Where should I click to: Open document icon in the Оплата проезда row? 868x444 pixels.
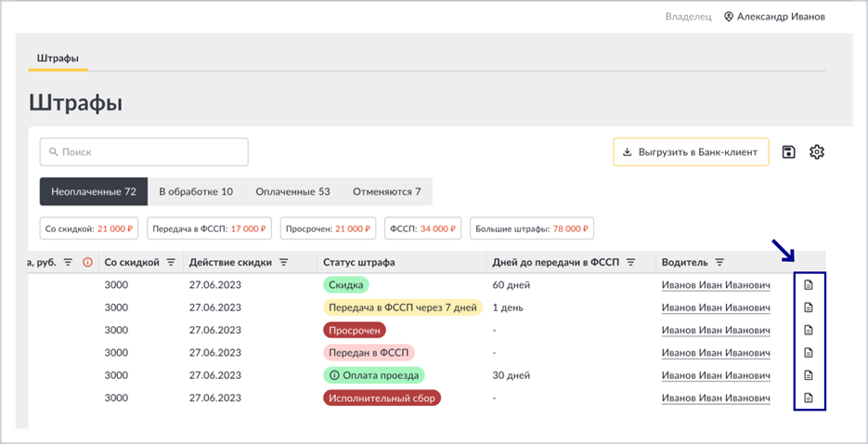809,374
